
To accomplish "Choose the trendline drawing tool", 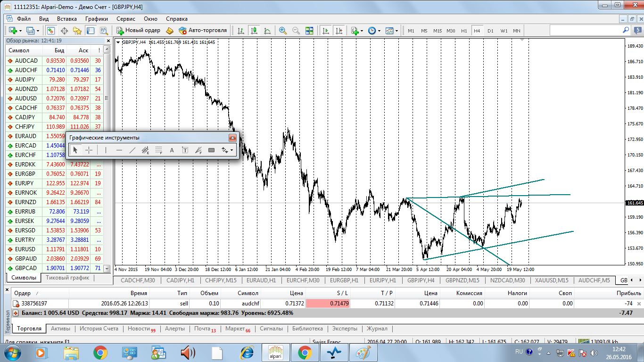I will pos(132,150).
